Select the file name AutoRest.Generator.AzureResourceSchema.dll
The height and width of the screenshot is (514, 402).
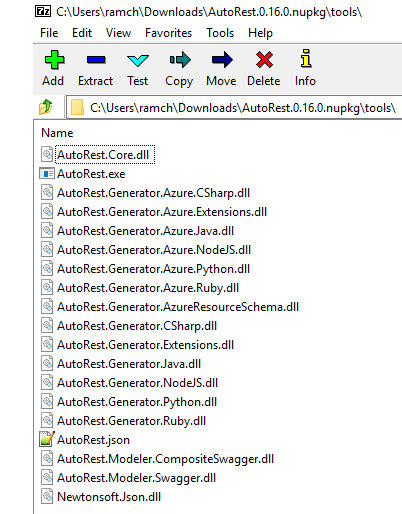pos(178,307)
